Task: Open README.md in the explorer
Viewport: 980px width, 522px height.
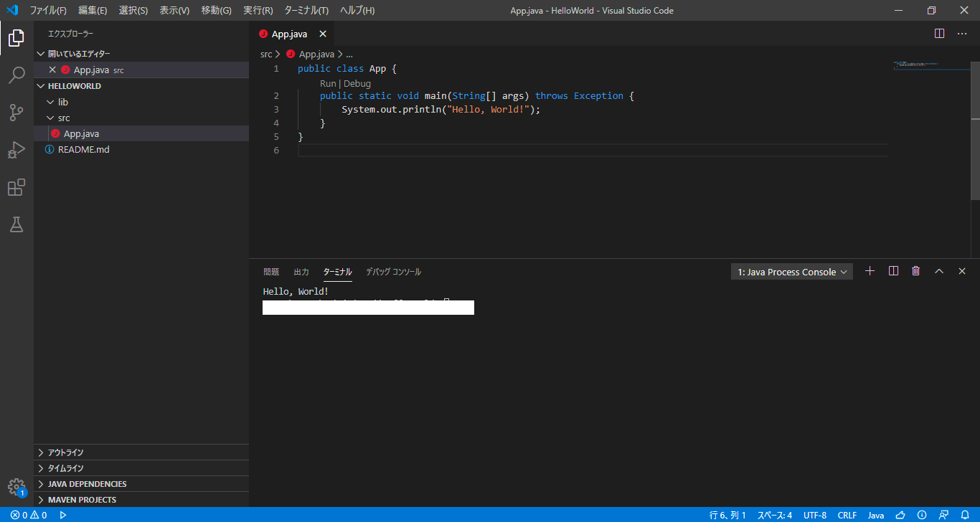Action: pyautogui.click(x=141, y=149)
